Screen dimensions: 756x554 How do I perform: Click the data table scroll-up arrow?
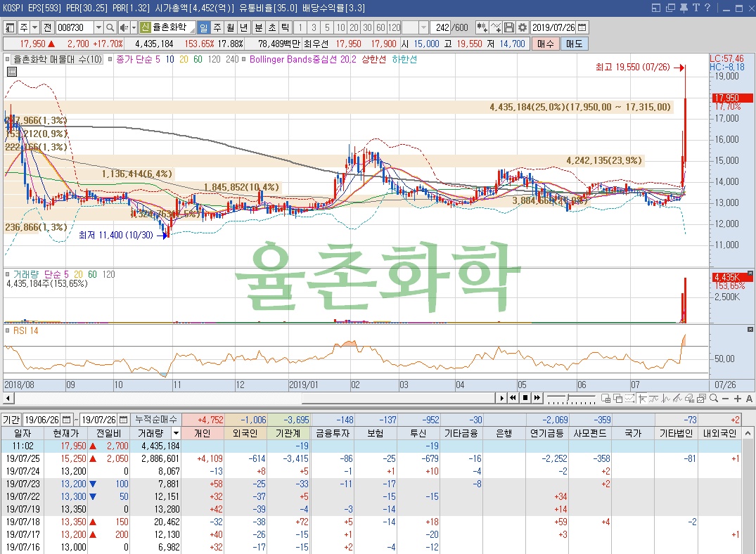(748, 434)
